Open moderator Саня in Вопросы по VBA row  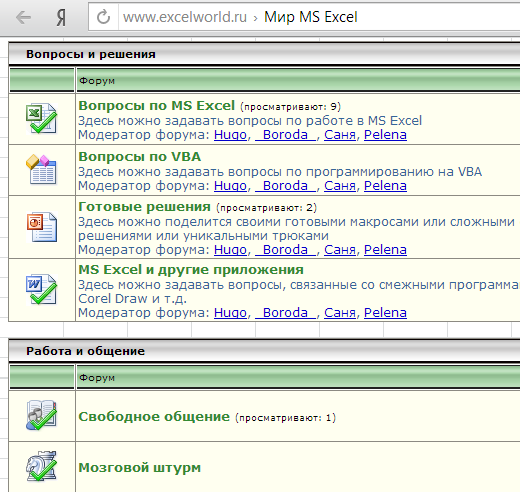click(x=340, y=186)
